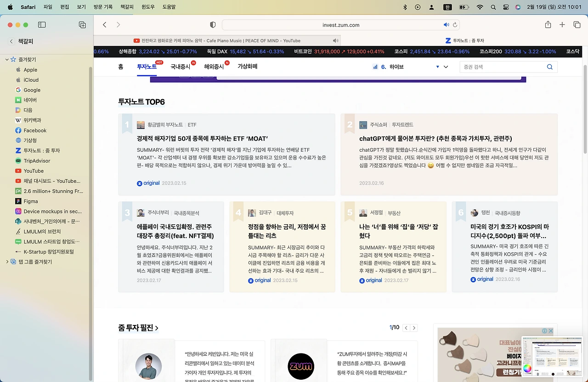Open the 가상화폐 navigation tab

click(x=248, y=67)
